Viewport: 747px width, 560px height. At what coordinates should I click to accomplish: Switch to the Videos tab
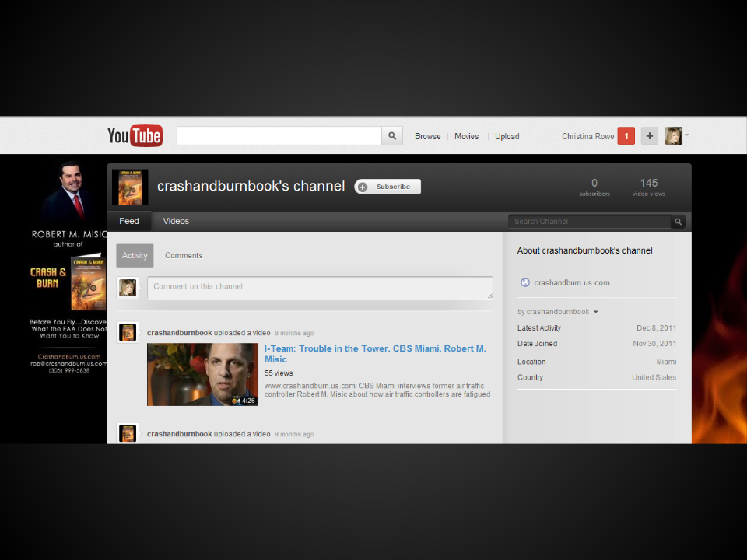coord(176,221)
